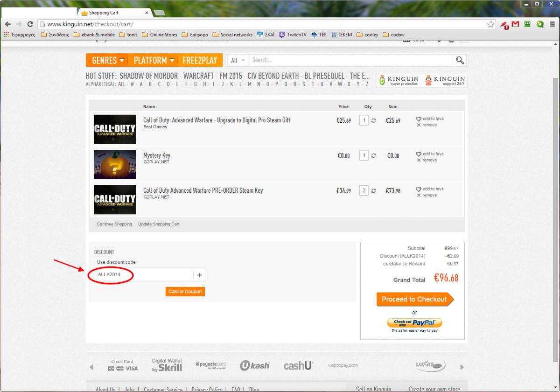Edit quantity field for PRE-ORDER Steam Key

364,190
